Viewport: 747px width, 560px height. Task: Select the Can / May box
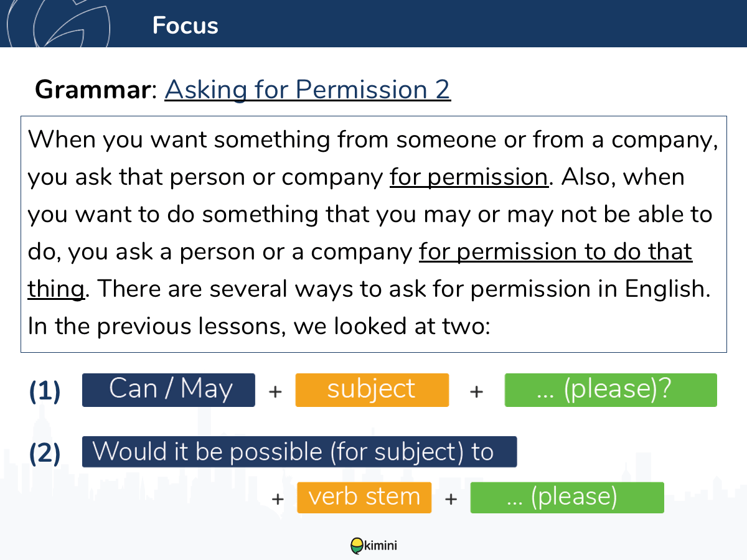click(169, 390)
